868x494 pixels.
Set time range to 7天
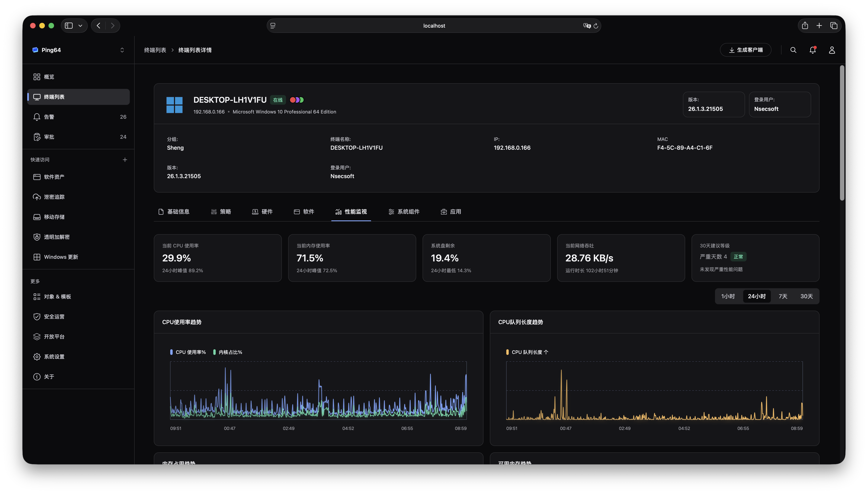click(783, 296)
